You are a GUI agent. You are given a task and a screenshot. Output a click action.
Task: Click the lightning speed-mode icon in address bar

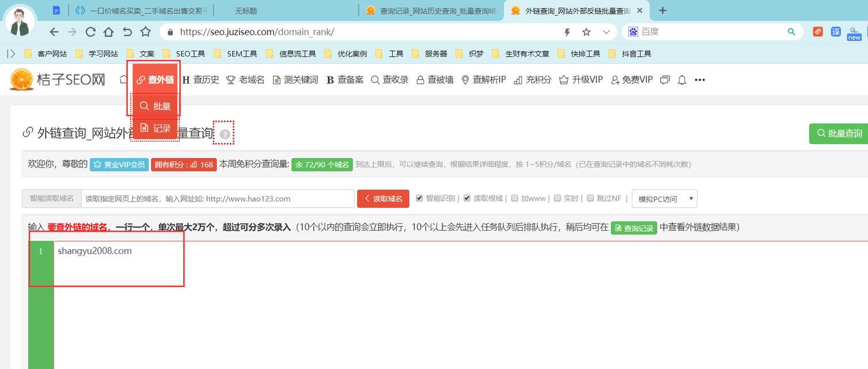(567, 32)
